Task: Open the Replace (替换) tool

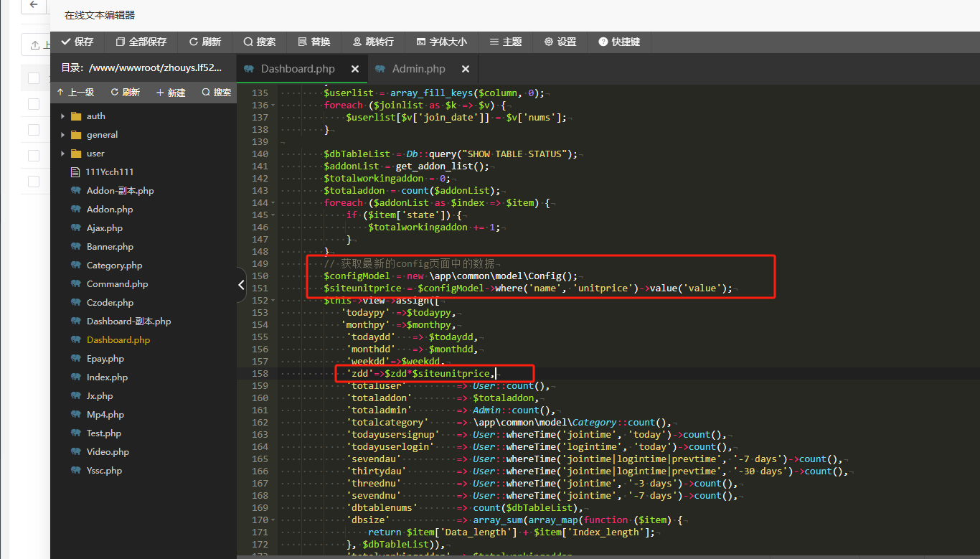Action: pos(314,42)
